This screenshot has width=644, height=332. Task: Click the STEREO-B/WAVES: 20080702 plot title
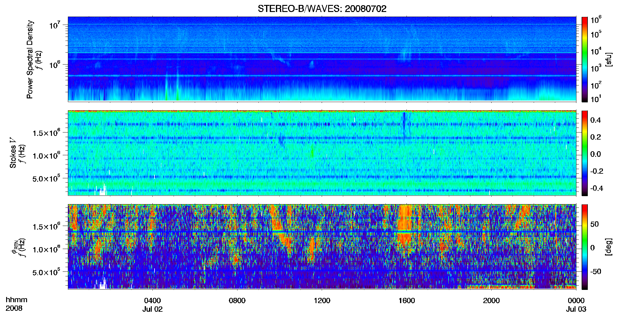[322, 9]
